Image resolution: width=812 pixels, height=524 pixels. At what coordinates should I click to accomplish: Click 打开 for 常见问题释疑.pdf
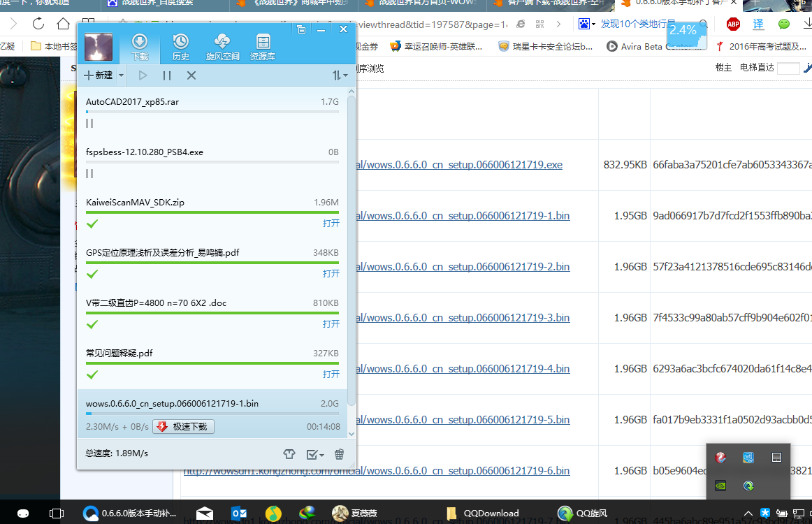[x=331, y=374]
